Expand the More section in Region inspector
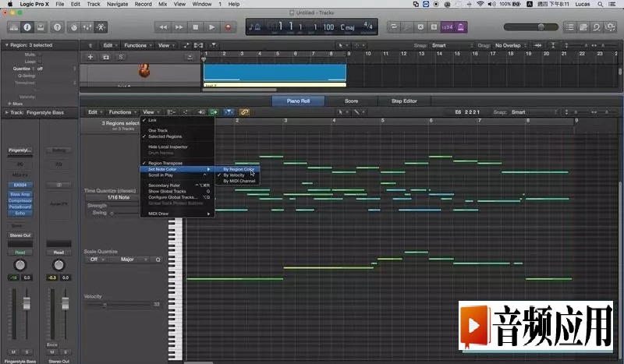This screenshot has height=364, width=624. (x=9, y=104)
